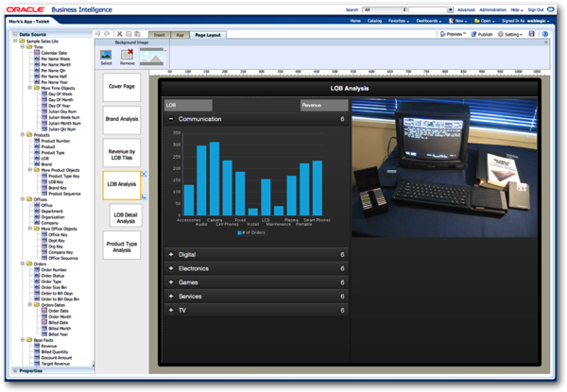Select Revenue under Base Facts
Screen dimensions: 567x392
tap(49, 346)
